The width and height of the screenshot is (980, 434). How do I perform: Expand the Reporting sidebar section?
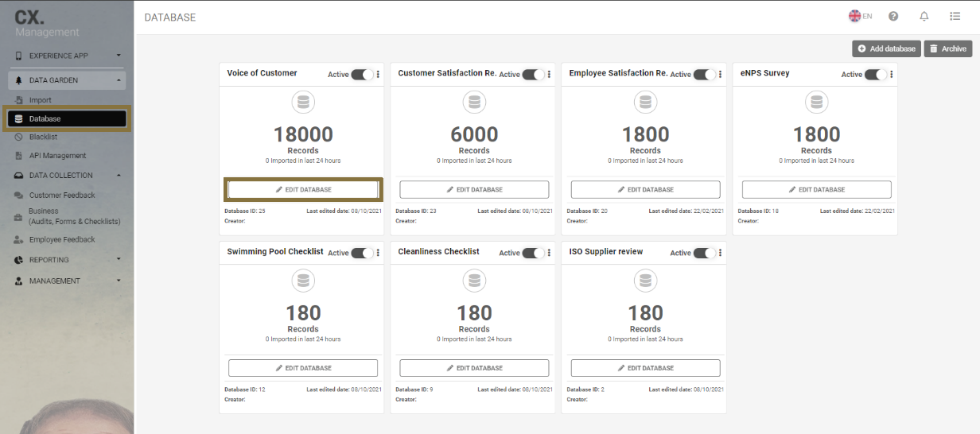(67, 260)
